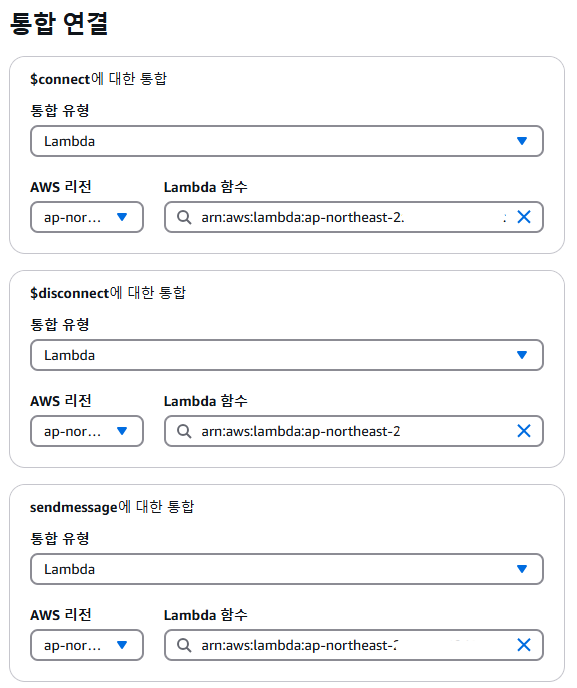Click the Lambda 함수 label in sendmessage section
This screenshot has height=688, width=577.
[x=205, y=615]
